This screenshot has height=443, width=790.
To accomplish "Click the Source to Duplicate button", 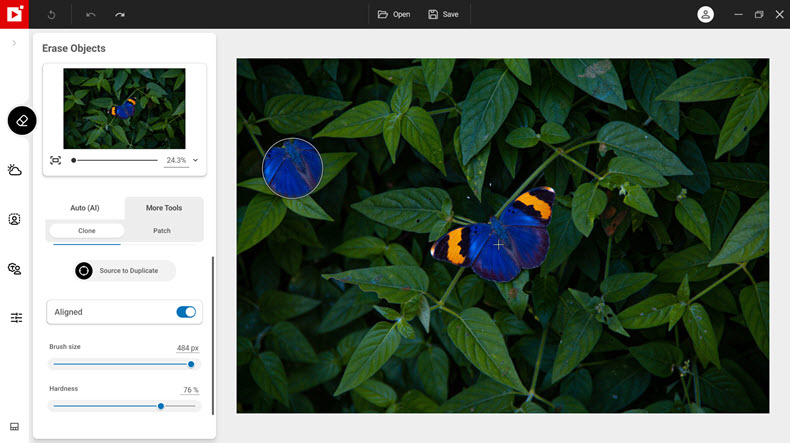I will click(x=125, y=271).
